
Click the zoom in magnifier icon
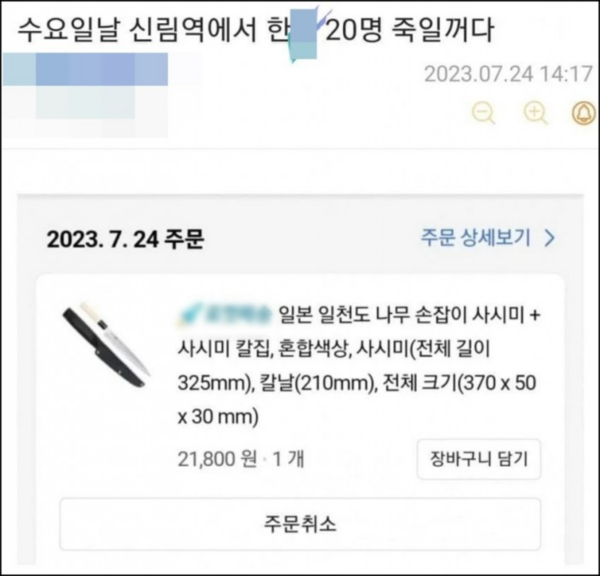(535, 113)
